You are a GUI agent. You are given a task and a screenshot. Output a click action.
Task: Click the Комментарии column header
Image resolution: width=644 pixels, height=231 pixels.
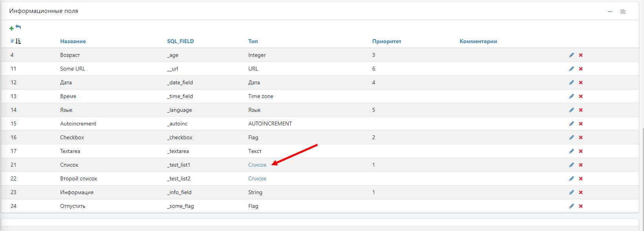pyautogui.click(x=478, y=41)
